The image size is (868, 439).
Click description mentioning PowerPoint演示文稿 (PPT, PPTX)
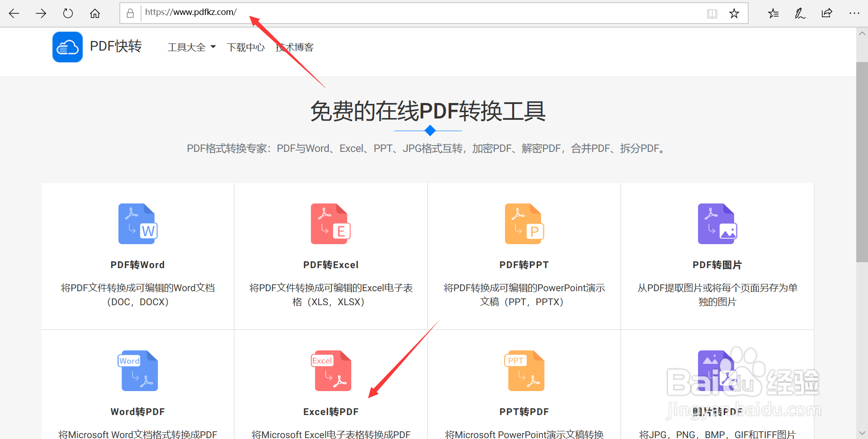pos(524,295)
